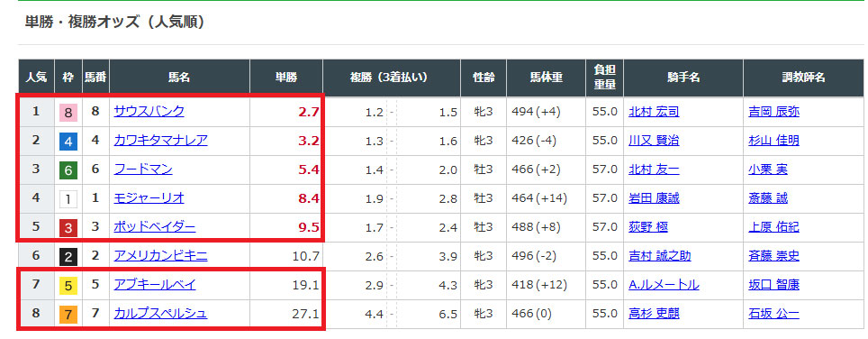Click the blue frame number 4 badge
Viewport: 868px width, 339px height.
(68, 142)
